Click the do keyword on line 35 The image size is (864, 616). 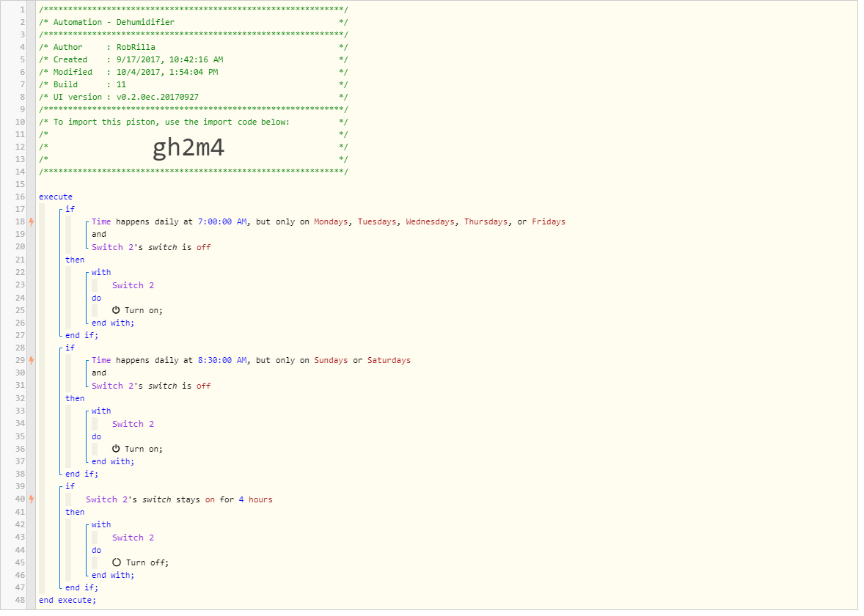(96, 437)
